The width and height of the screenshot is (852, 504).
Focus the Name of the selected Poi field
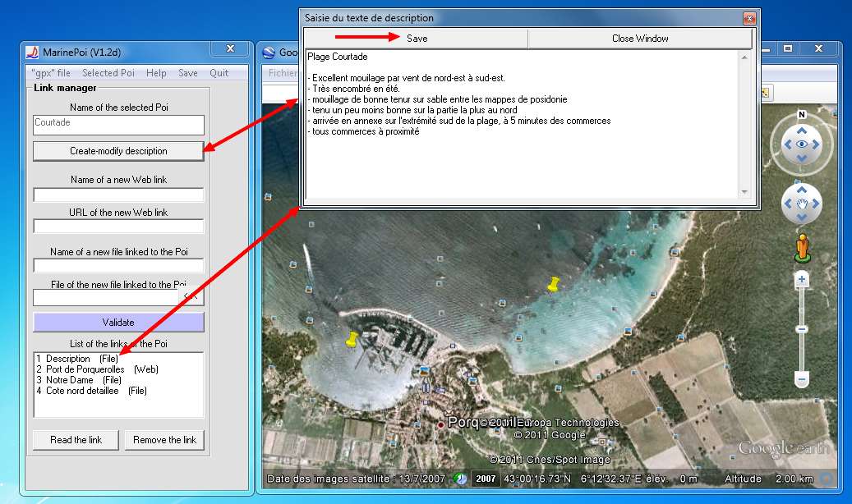[118, 125]
